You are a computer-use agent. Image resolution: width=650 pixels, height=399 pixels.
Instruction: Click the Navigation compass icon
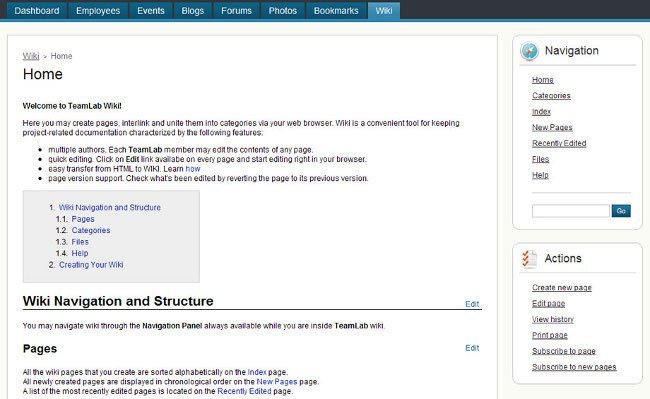pos(529,51)
